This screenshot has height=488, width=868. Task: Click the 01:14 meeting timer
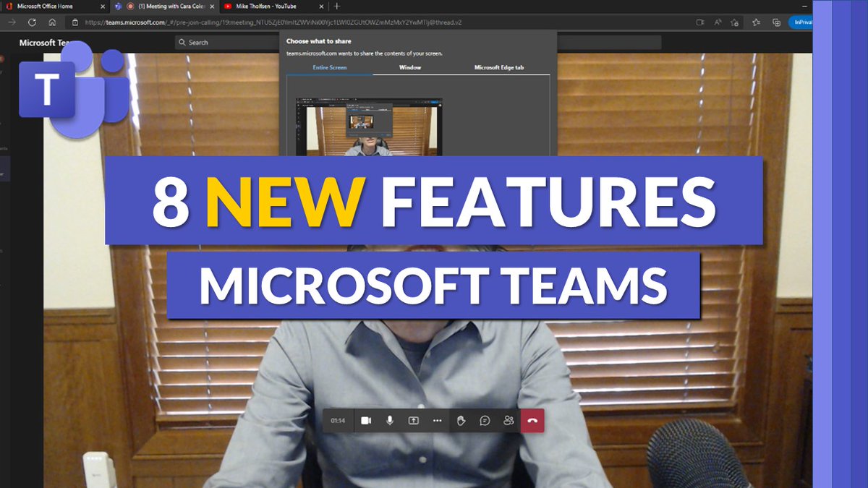pos(338,420)
